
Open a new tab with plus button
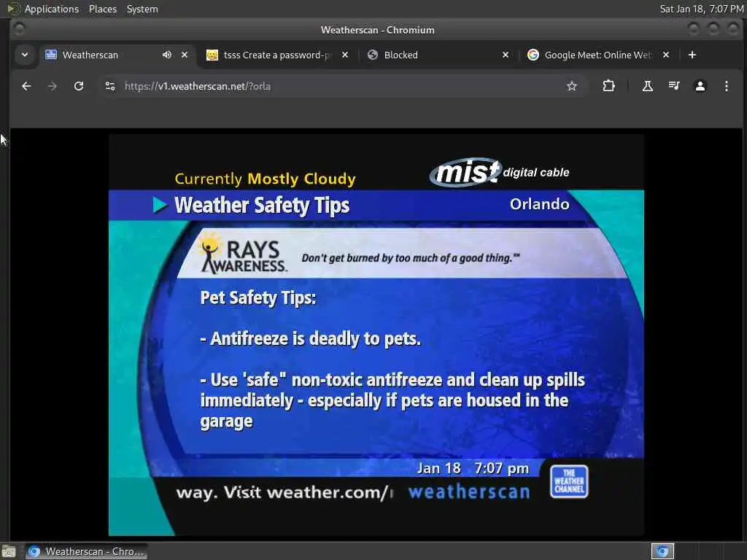point(692,55)
